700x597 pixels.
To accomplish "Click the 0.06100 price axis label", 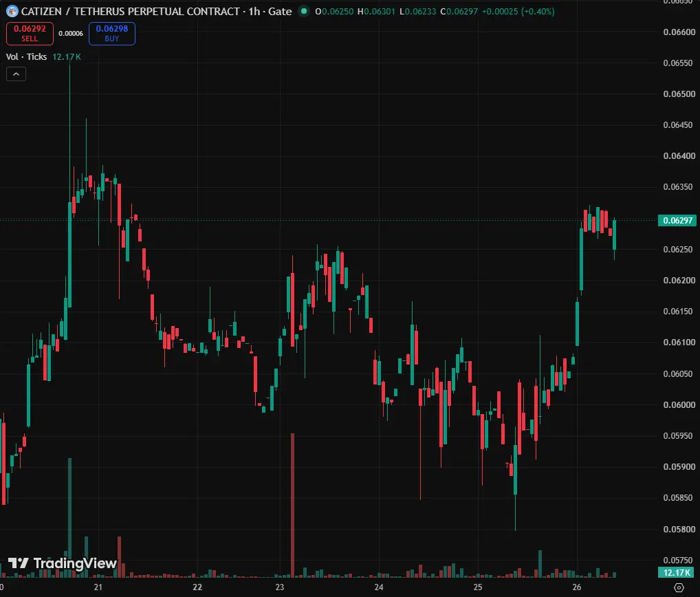I will [679, 343].
